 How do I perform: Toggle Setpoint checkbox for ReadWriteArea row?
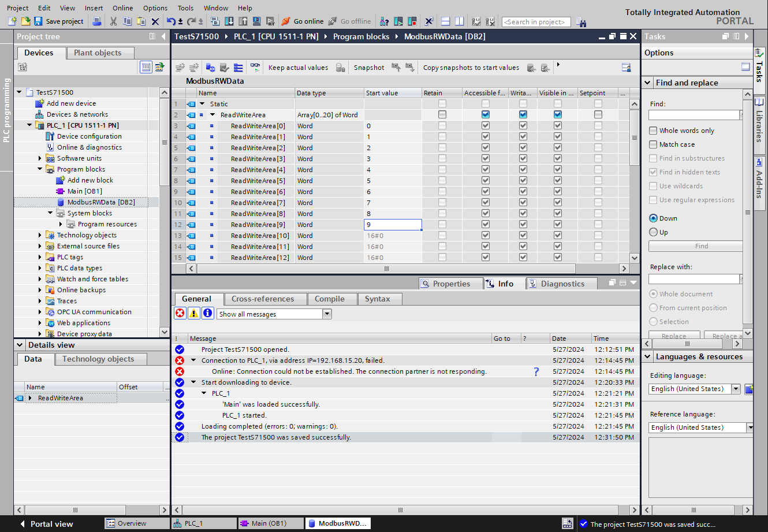(x=598, y=115)
